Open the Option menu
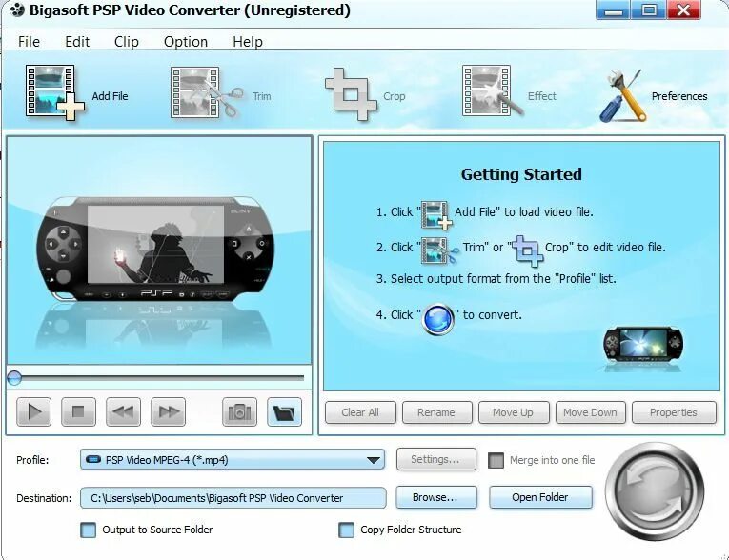Screen dimensions: 729x560 186,42
